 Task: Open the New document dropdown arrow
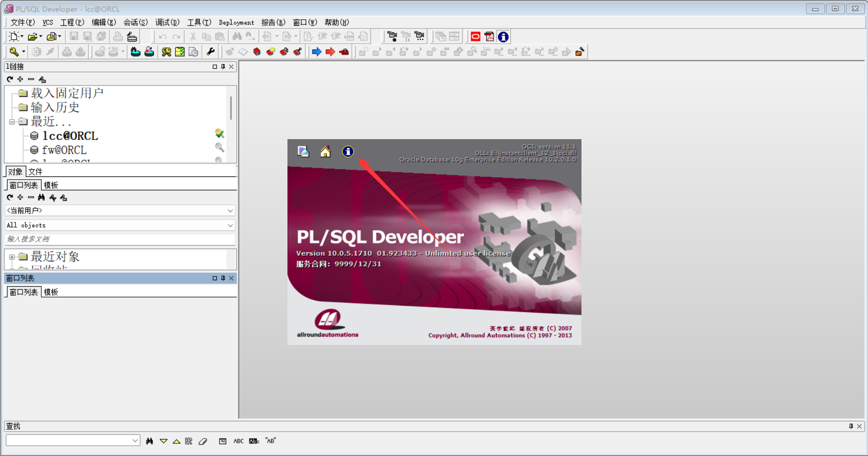coord(22,36)
